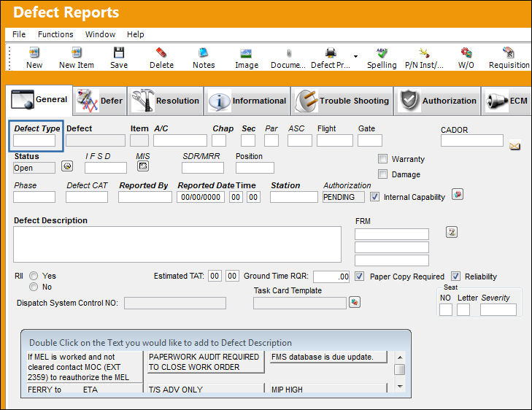Open the Informational tab
Screen dimensions: 532x410
(x=247, y=101)
